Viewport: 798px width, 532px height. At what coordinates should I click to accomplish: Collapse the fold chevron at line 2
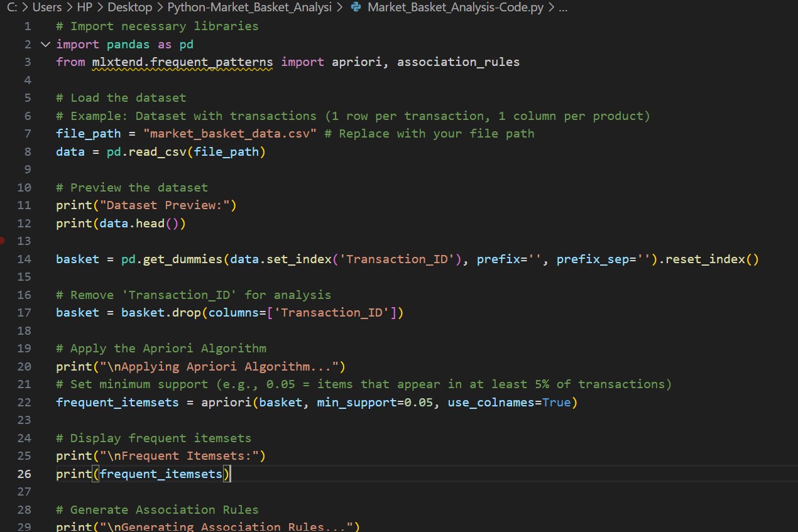[x=45, y=44]
